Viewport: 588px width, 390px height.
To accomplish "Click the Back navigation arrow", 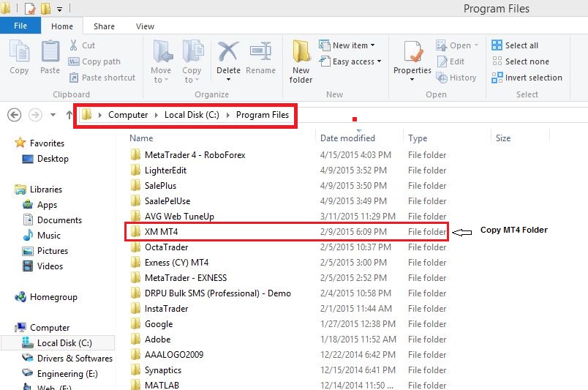I will (14, 115).
